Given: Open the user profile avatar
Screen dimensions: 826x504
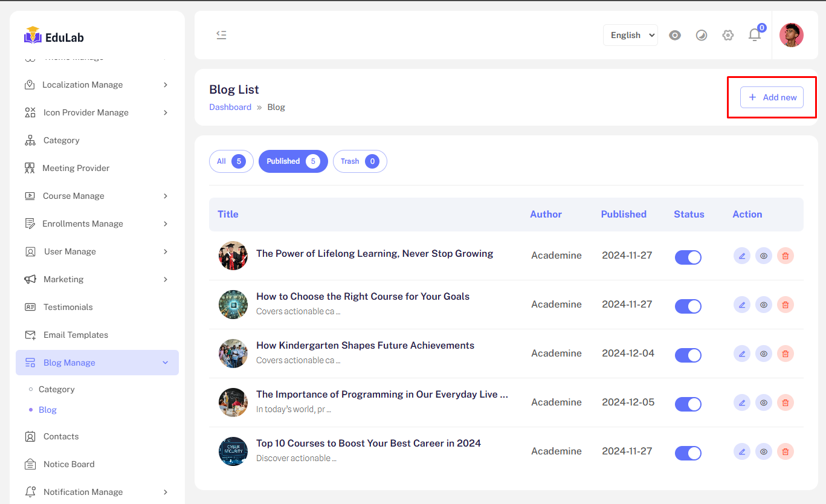Looking at the screenshot, I should pyautogui.click(x=791, y=35).
